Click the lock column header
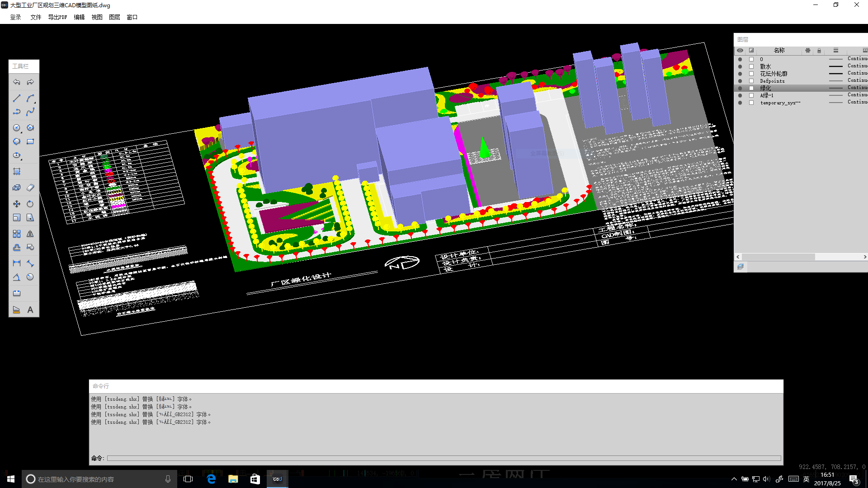The width and height of the screenshot is (868, 488). (819, 51)
